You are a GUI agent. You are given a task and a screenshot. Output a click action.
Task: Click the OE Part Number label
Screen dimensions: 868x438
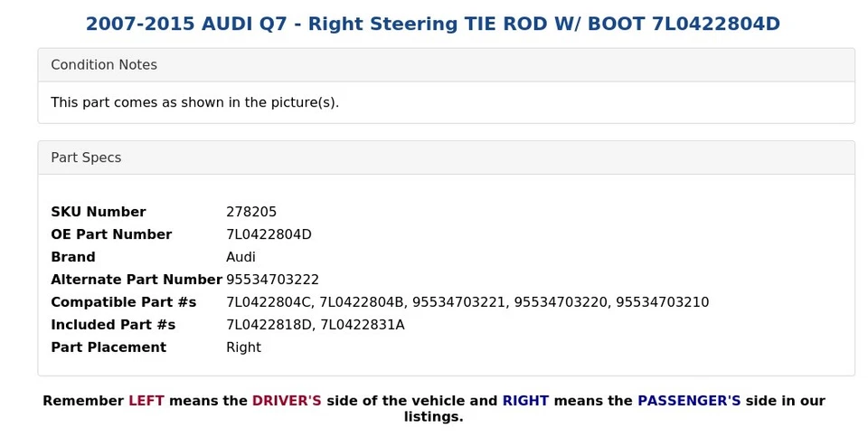click(111, 234)
